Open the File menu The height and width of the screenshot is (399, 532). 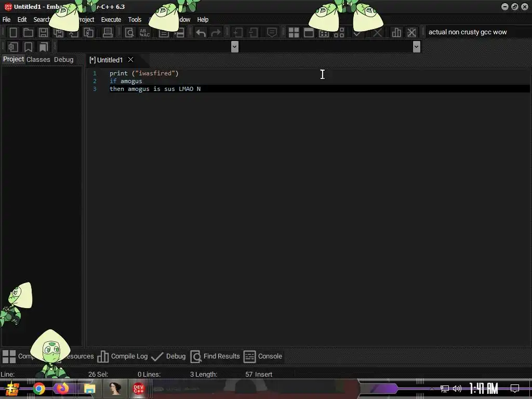pyautogui.click(x=6, y=20)
